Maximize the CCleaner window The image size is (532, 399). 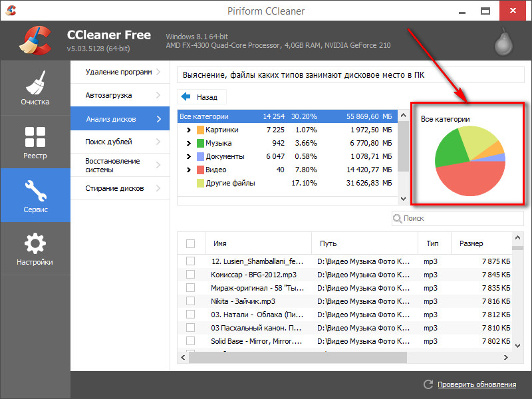pos(485,11)
